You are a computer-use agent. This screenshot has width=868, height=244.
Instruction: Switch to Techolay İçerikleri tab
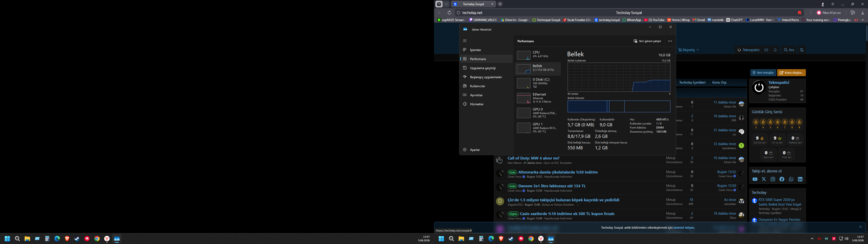coord(692,82)
